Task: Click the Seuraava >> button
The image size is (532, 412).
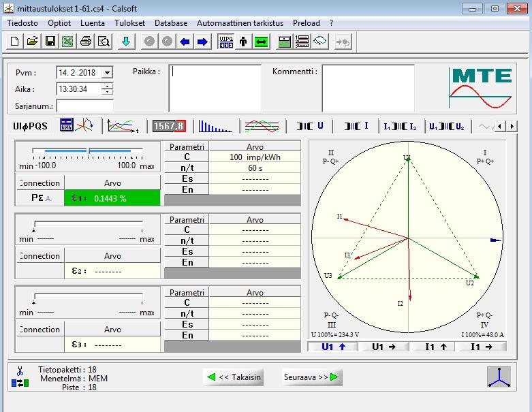Action: coord(311,377)
